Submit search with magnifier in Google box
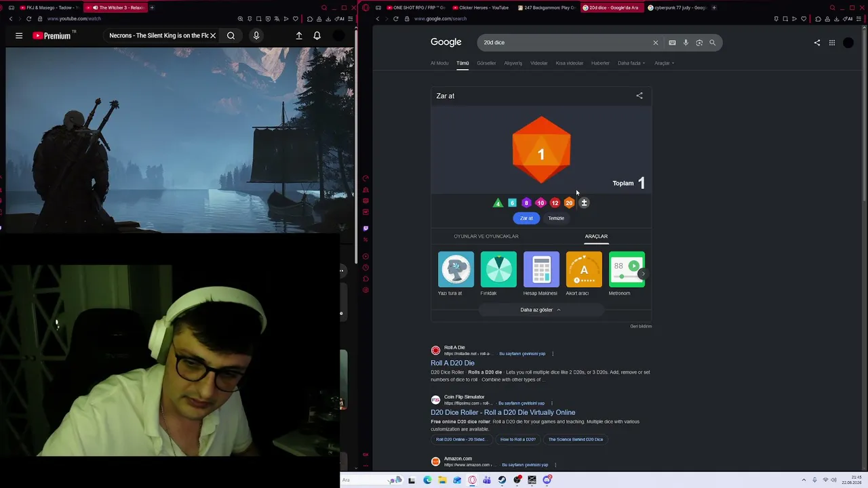Image resolution: width=868 pixels, height=488 pixels. 712,43
